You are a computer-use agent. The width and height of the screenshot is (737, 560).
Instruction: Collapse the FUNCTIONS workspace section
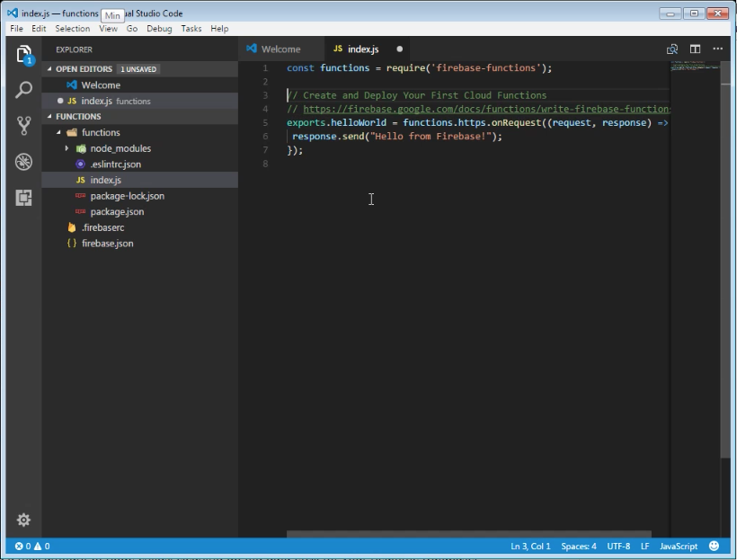pyautogui.click(x=49, y=116)
